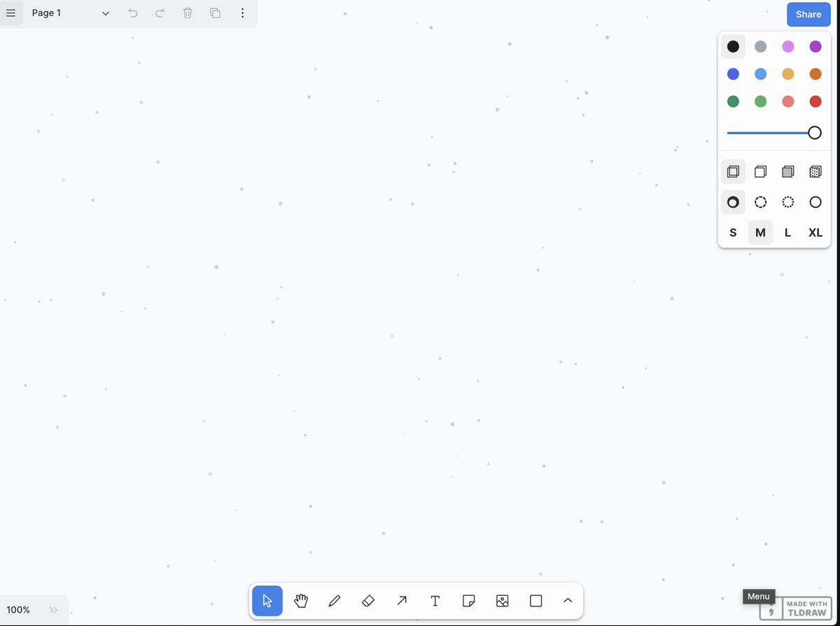The height and width of the screenshot is (626, 840).
Task: Pick the light red color swatch
Action: pyautogui.click(x=788, y=101)
